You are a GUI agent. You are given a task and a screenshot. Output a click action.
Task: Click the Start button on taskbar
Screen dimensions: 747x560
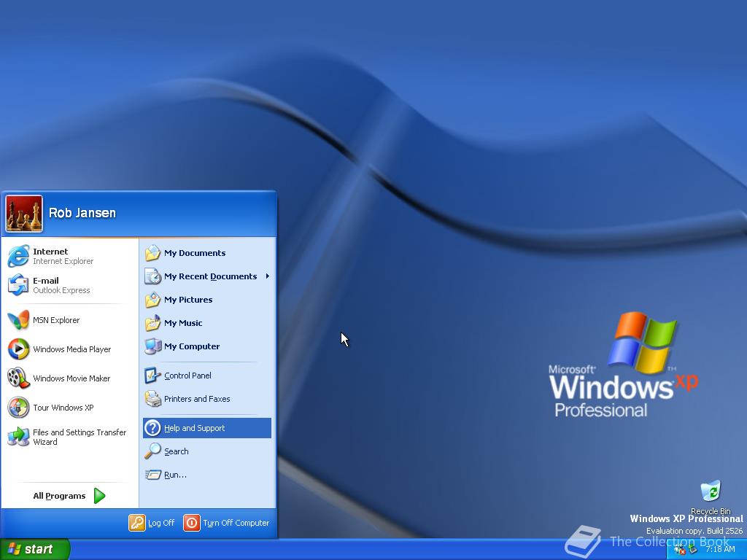35,549
